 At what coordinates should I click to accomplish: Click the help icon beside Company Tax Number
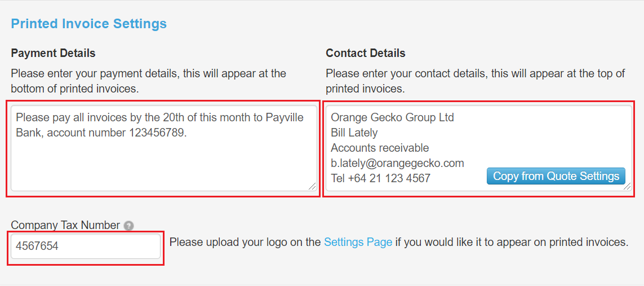coord(129,226)
